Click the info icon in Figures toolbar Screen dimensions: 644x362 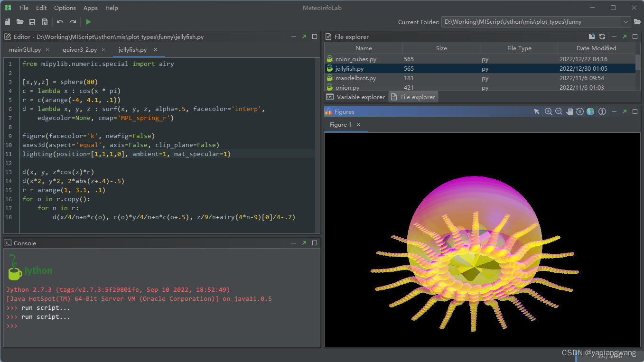tap(602, 111)
